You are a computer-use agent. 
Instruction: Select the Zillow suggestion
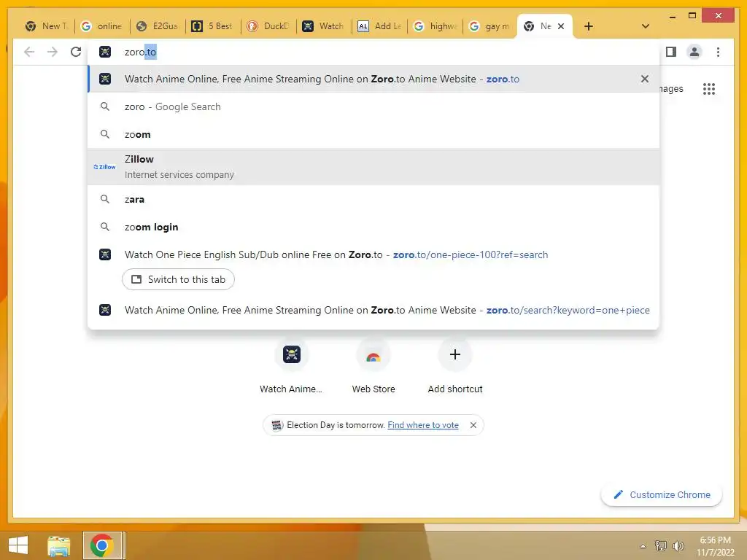coord(373,167)
